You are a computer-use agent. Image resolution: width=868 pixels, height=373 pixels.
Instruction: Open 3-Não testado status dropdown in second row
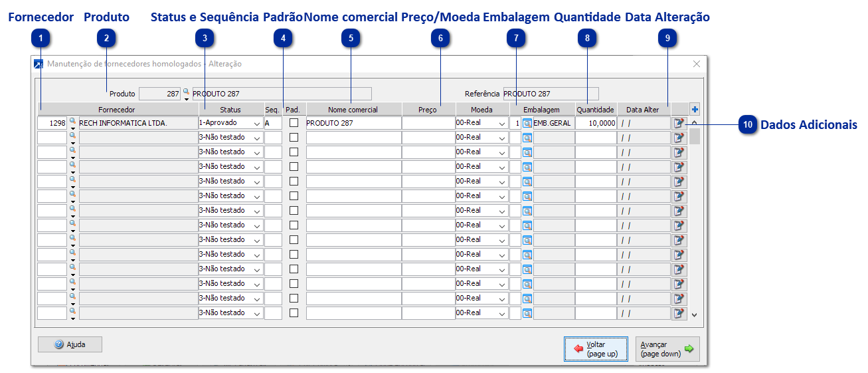pyautogui.click(x=230, y=138)
